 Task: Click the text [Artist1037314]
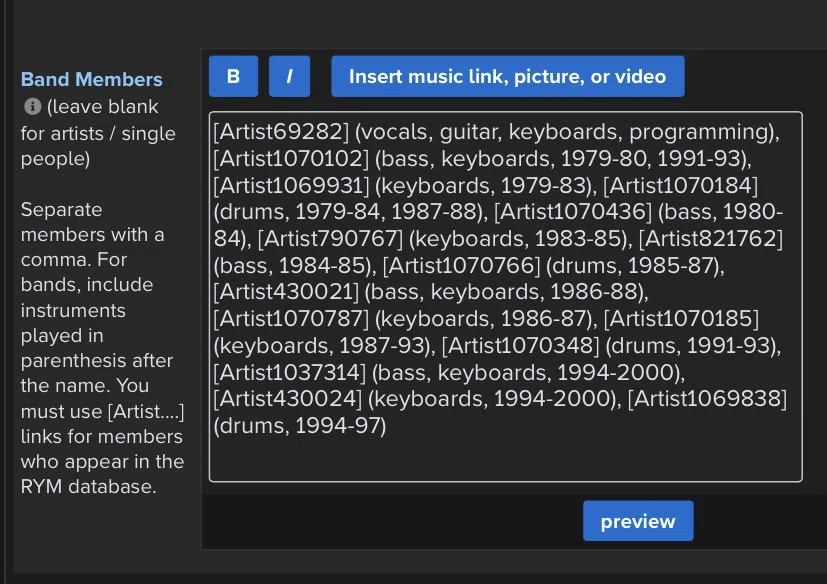pos(289,373)
